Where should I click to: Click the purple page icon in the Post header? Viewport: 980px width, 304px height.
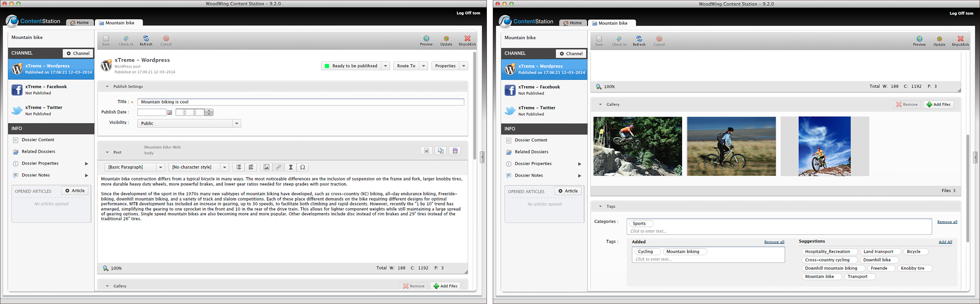tap(454, 151)
